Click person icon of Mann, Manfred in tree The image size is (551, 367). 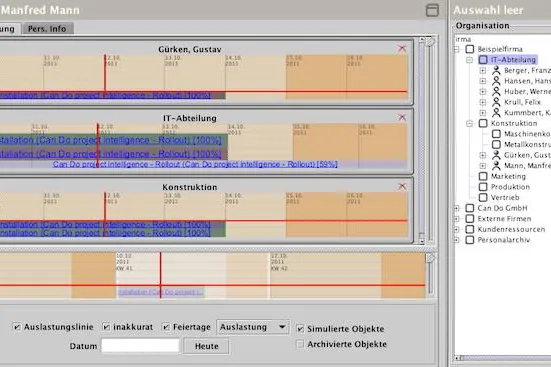[496, 166]
